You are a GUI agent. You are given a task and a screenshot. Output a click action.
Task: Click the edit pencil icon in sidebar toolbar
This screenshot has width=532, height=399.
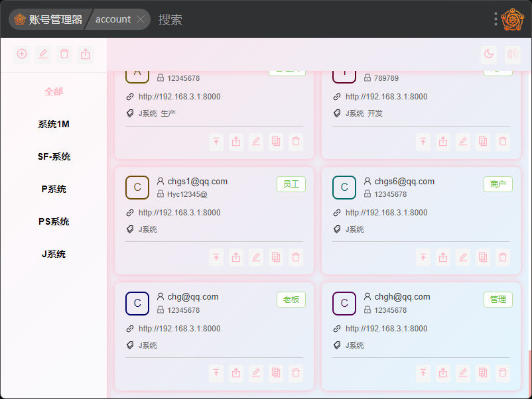43,54
